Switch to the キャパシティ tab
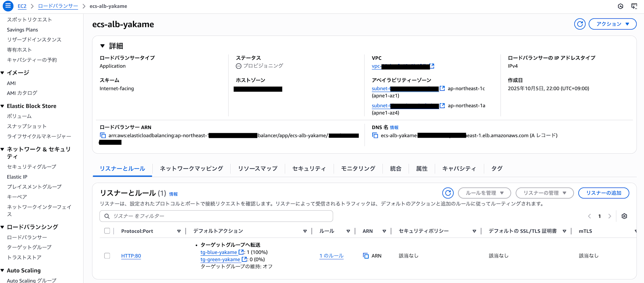 459,169
